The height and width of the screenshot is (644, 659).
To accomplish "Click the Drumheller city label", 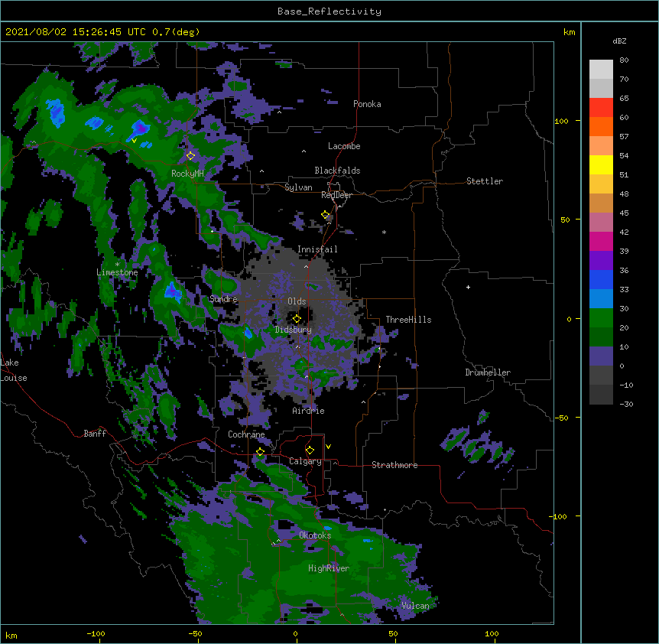I will tap(488, 372).
